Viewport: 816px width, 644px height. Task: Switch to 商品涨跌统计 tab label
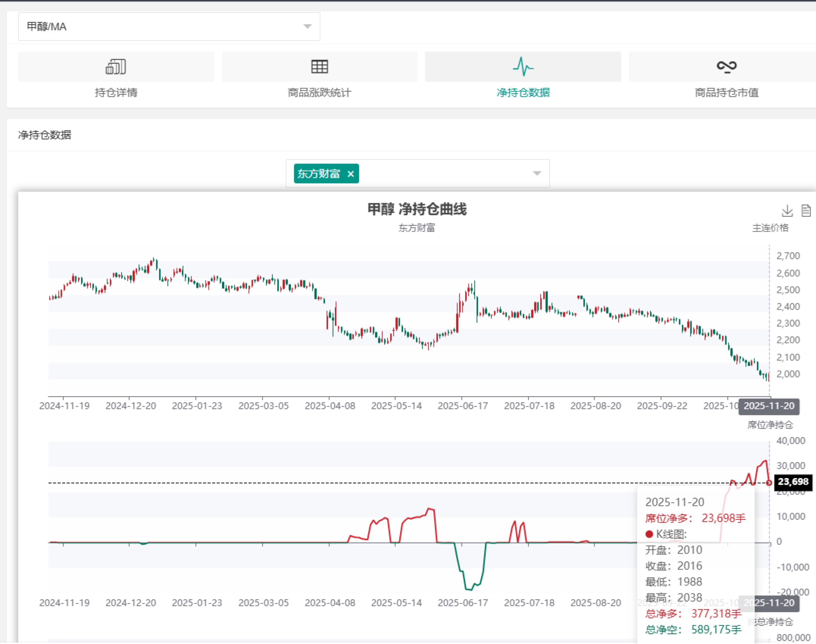point(319,92)
